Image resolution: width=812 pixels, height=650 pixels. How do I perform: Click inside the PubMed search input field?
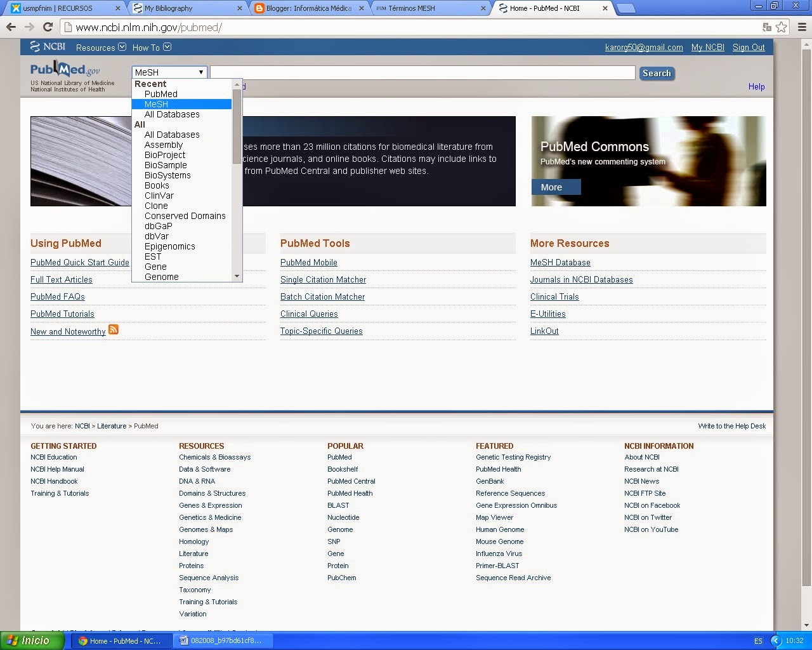tap(422, 72)
